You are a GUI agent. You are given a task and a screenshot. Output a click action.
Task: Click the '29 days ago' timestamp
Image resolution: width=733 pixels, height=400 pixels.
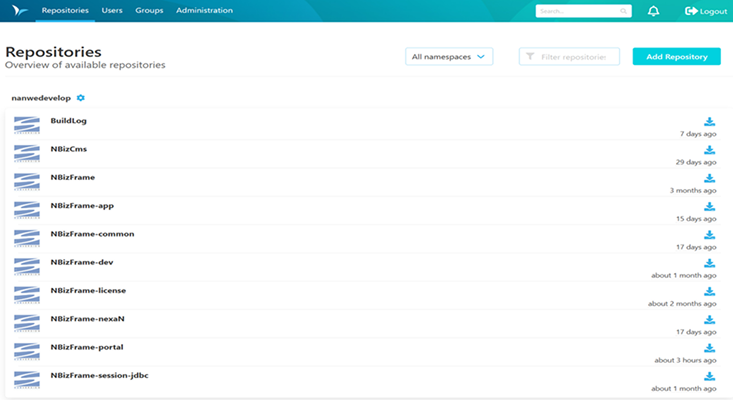696,162
